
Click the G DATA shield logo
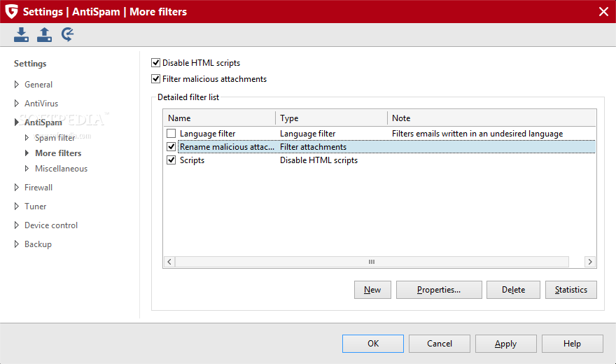11,11
